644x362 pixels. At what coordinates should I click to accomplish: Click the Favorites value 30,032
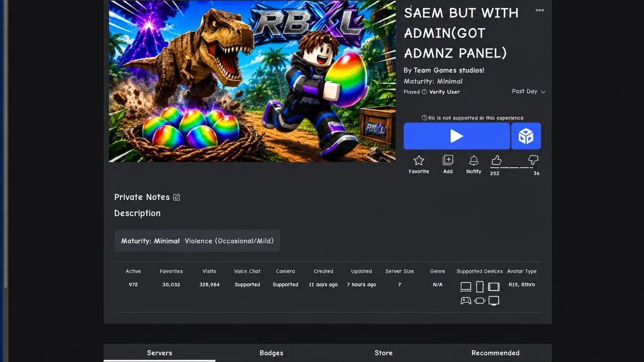[171, 285]
